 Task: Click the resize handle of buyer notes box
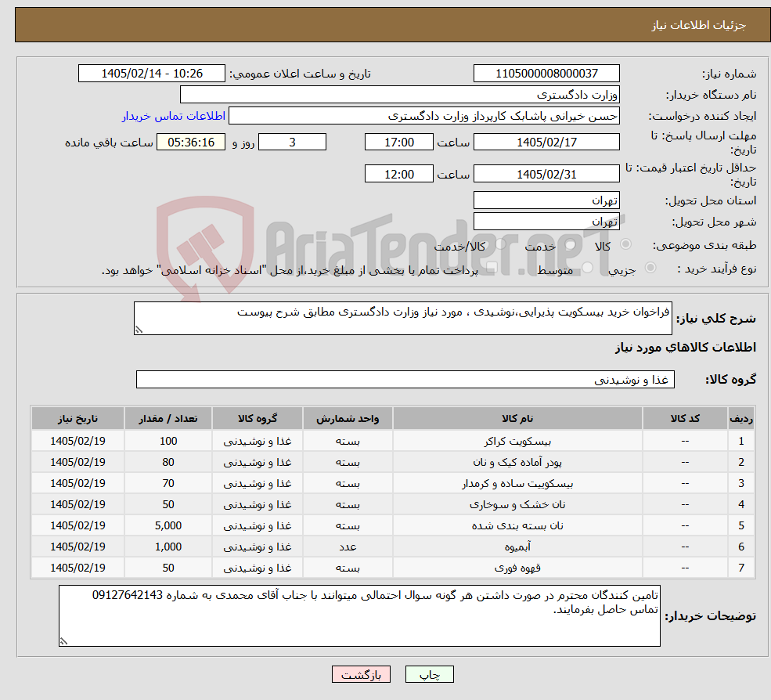click(x=63, y=641)
